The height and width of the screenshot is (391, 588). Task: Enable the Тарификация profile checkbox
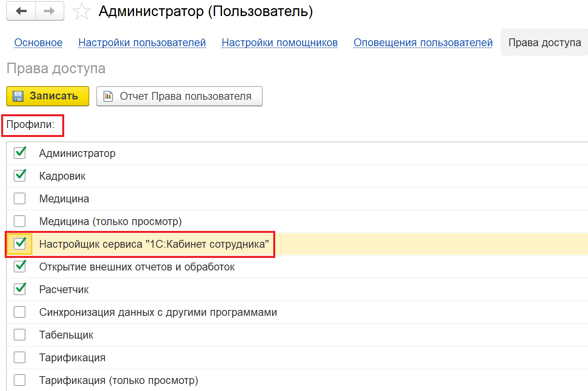coord(20,357)
